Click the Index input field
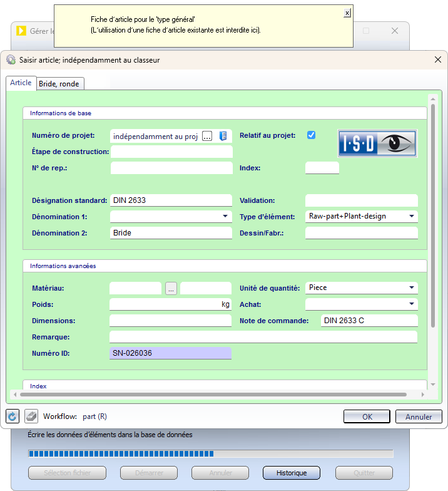 pyautogui.click(x=322, y=168)
